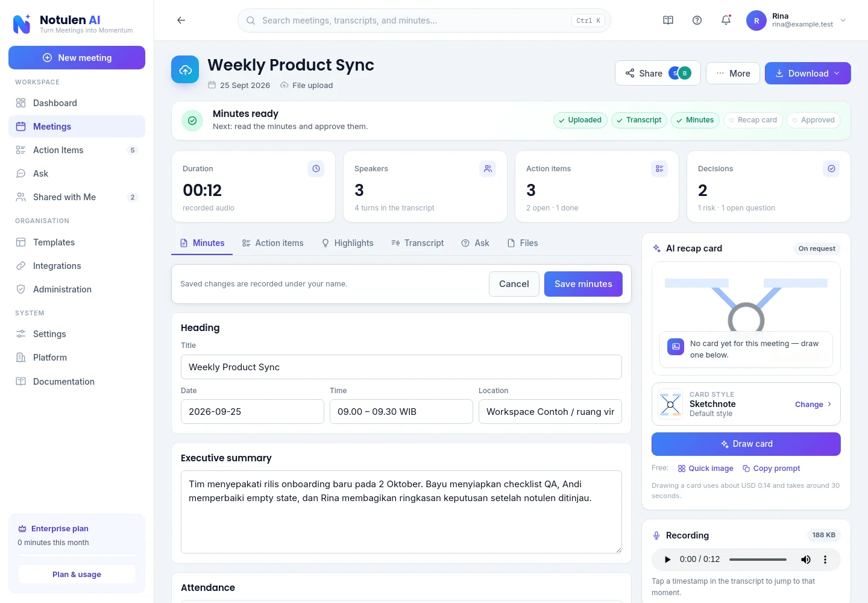Open notifications bell

tap(726, 21)
